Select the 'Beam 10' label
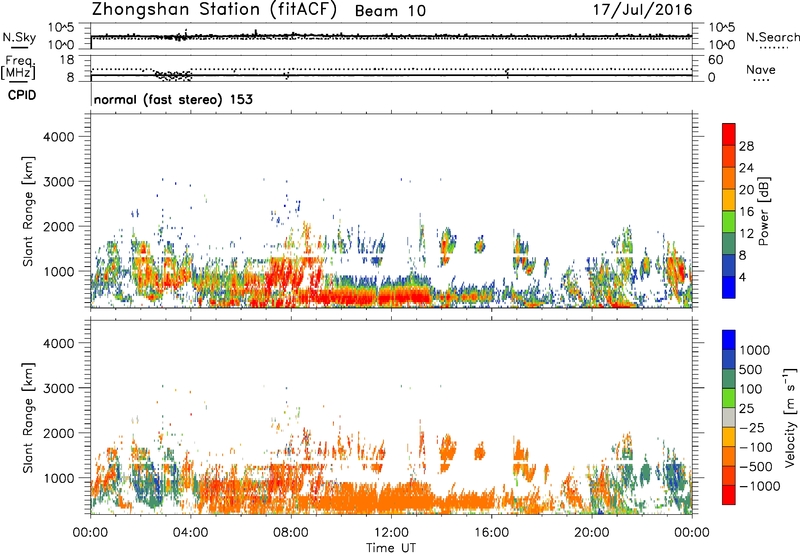 click(x=390, y=11)
